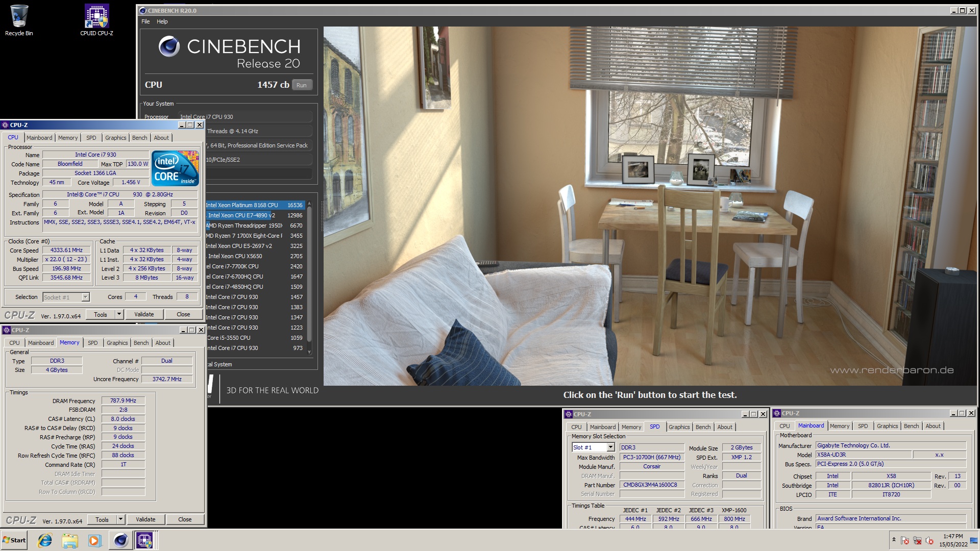
Task: Expand Tools dropdown arrow in Memory window
Action: (x=120, y=519)
